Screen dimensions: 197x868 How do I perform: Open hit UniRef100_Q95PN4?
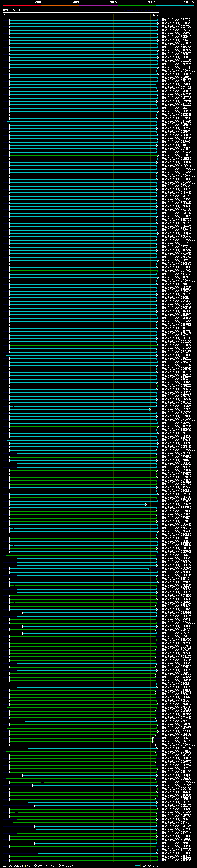(177, 101)
